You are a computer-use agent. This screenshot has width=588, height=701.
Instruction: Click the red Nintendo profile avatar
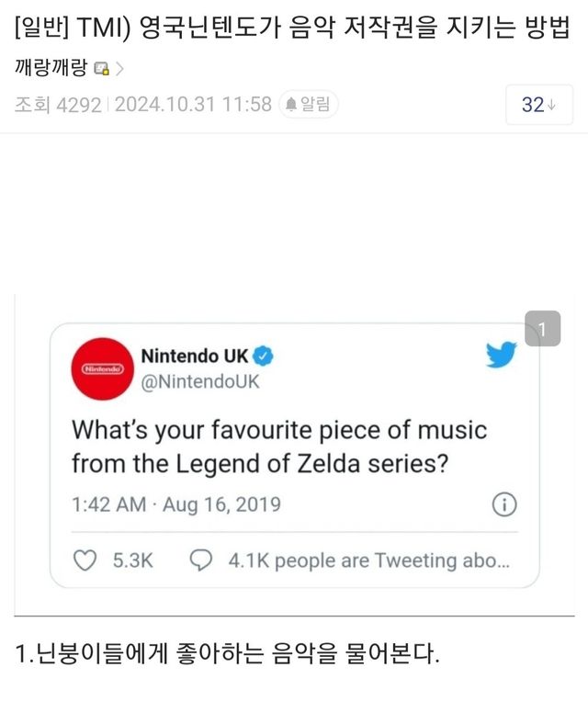click(102, 369)
